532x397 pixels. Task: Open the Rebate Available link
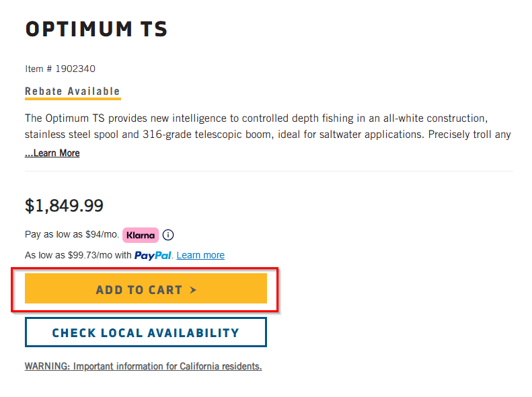(73, 92)
